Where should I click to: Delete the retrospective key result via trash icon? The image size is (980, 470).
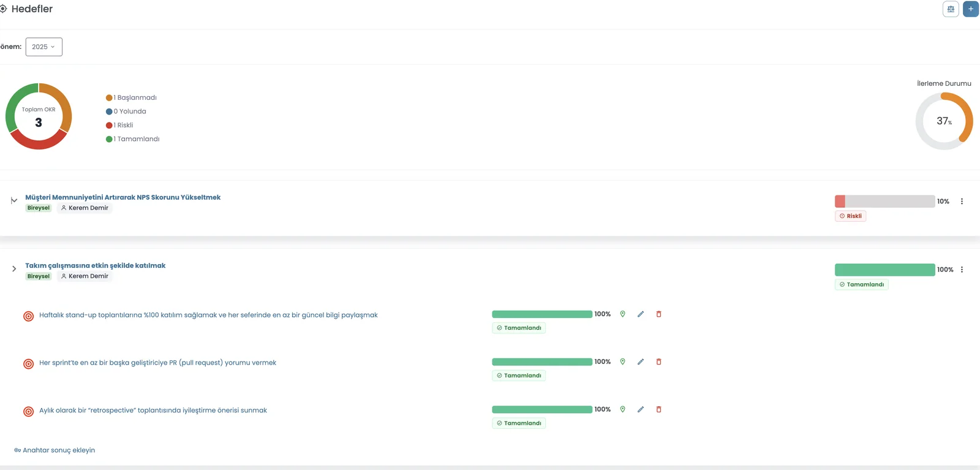pos(659,410)
